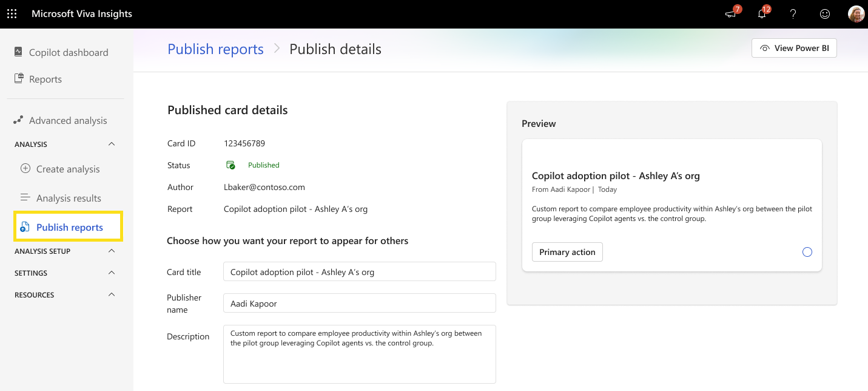Click the Card ID value 123456789

click(x=244, y=143)
